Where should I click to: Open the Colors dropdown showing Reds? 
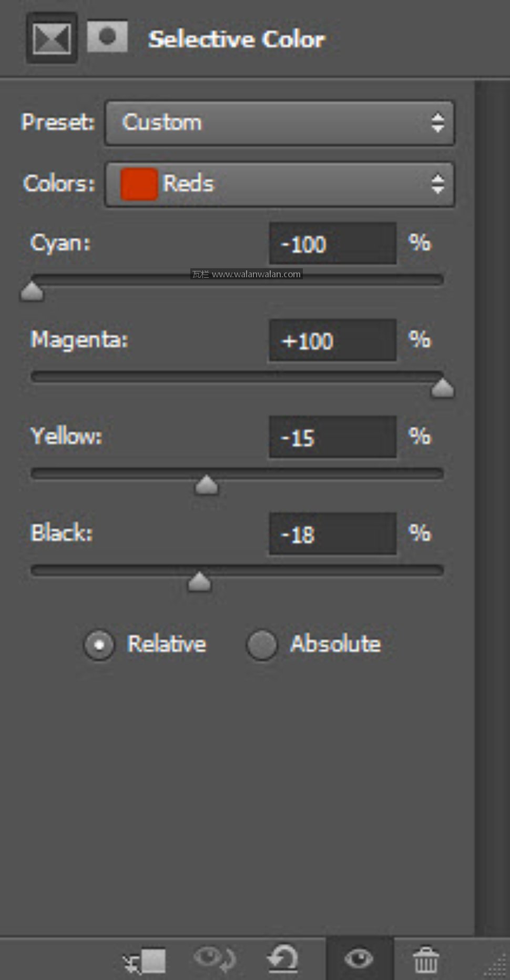[x=280, y=184]
